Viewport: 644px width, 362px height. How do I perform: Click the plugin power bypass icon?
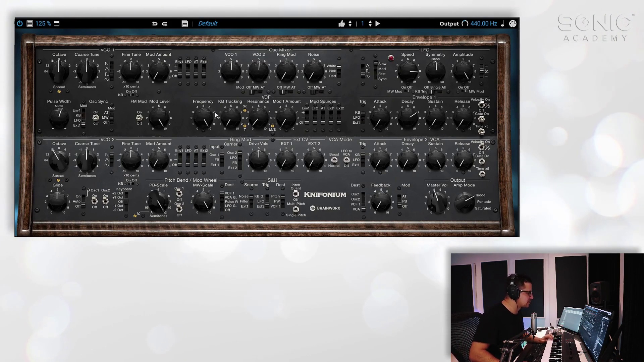click(x=20, y=23)
